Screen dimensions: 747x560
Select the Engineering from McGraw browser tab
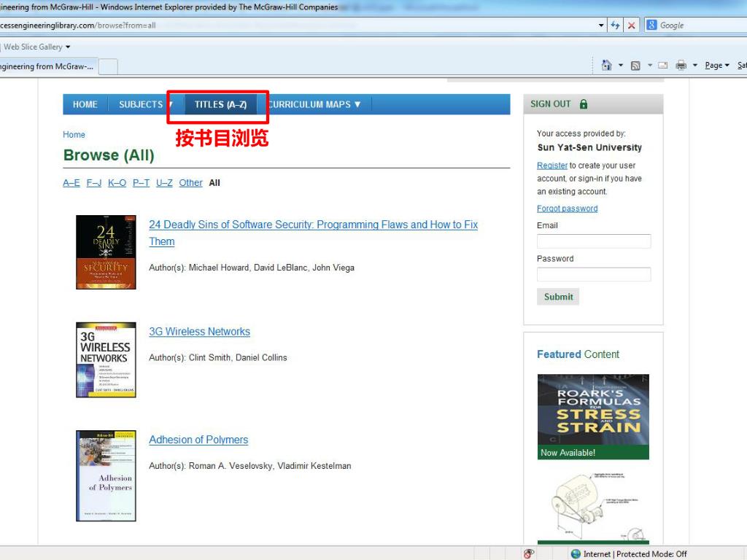(x=47, y=66)
